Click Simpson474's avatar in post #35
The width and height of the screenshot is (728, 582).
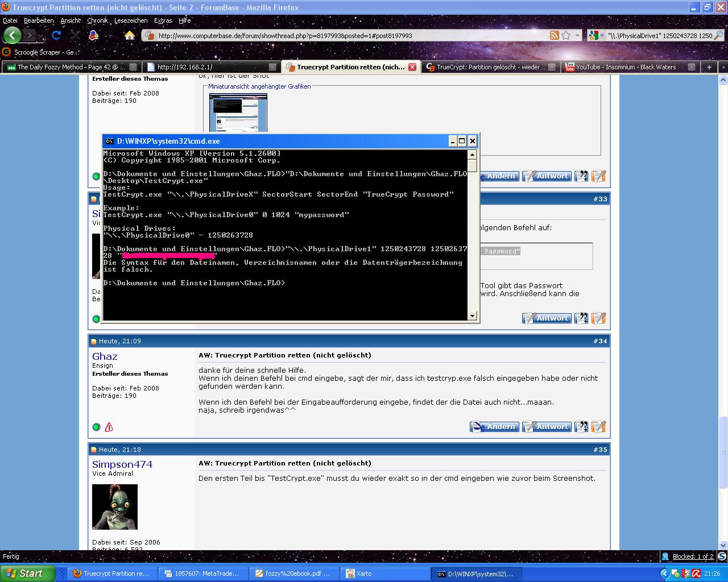tap(115, 507)
